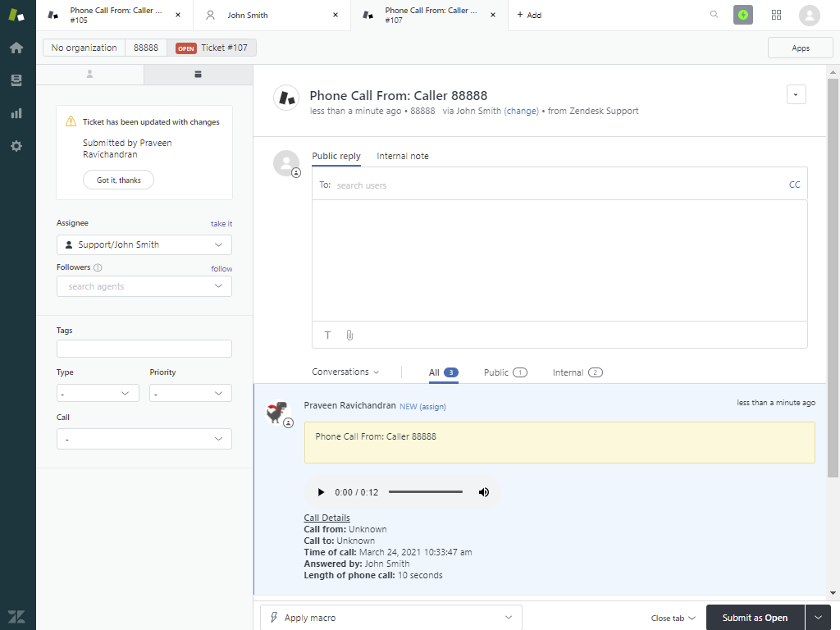The image size is (840, 630).
Task: Click the conversation vertical scrollbar
Action: [x=833, y=278]
